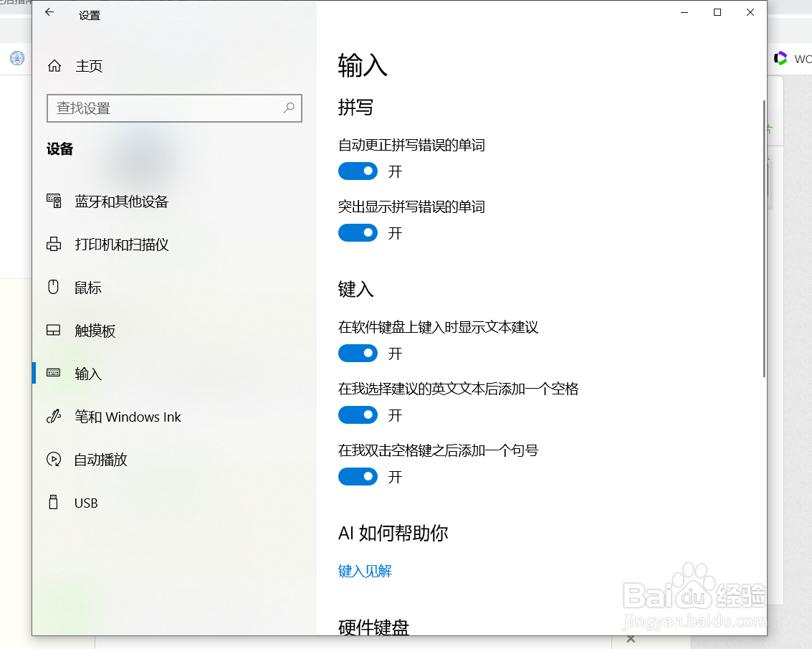Image resolution: width=812 pixels, height=649 pixels.
Task: Open AutoPlay settings via its icon
Action: [54, 460]
